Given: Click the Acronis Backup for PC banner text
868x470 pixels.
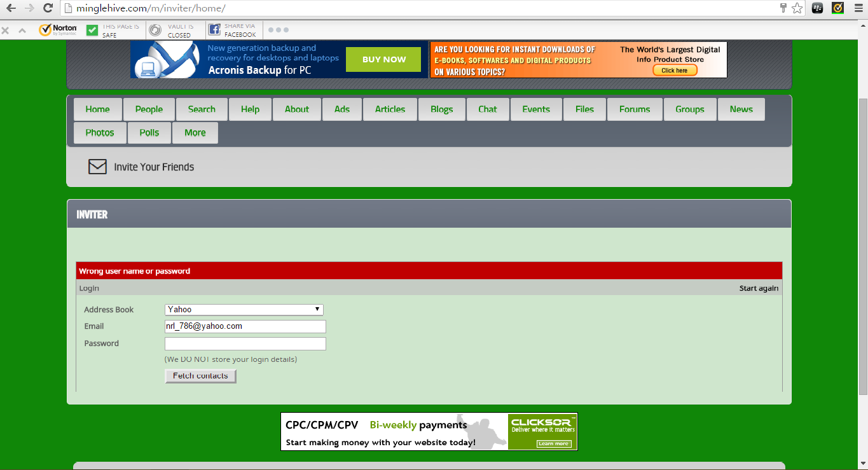Looking at the screenshot, I should click(259, 70).
